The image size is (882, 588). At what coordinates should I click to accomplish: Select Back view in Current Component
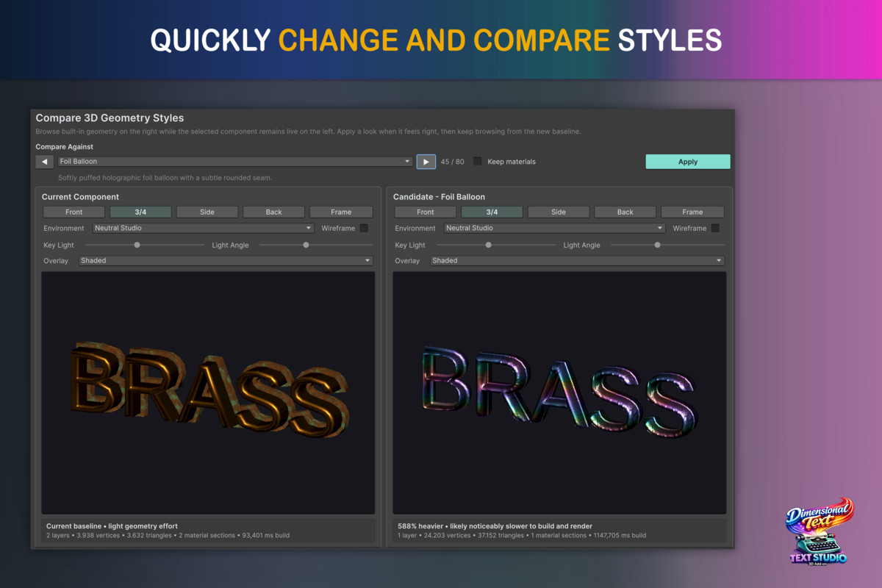click(274, 212)
